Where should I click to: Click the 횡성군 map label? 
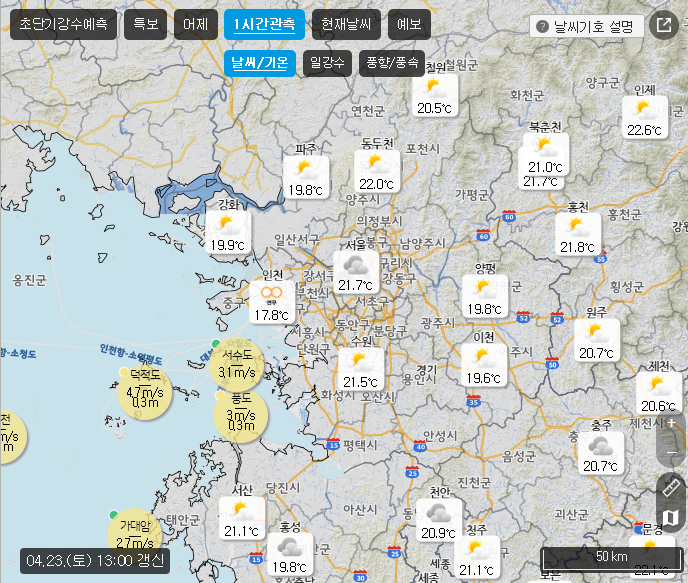coord(627,287)
